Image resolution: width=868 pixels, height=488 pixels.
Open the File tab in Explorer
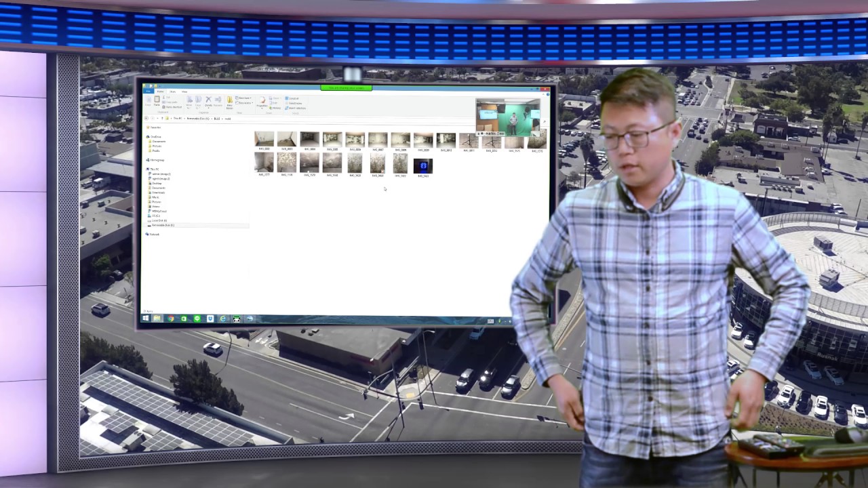(149, 91)
